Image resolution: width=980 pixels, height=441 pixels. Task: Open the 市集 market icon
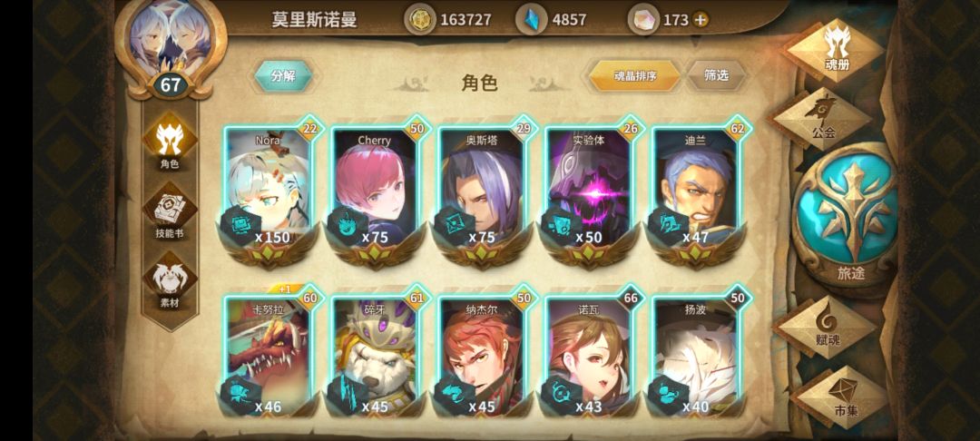842,396
